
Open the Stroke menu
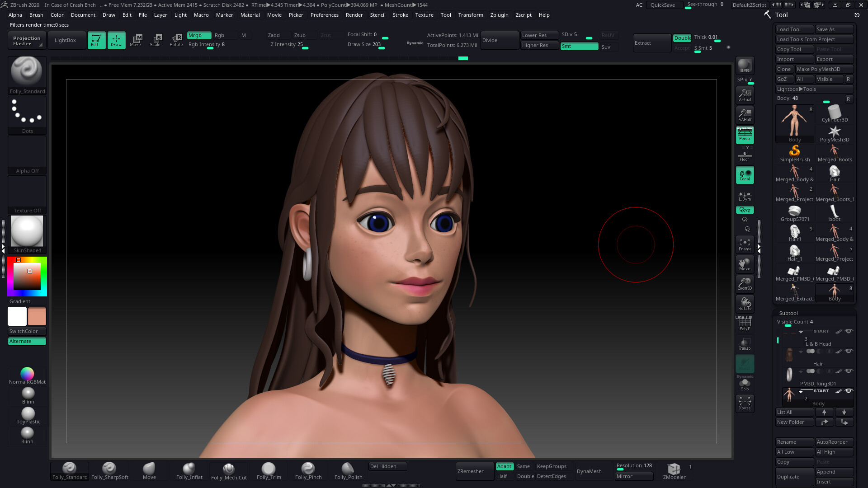coord(400,15)
